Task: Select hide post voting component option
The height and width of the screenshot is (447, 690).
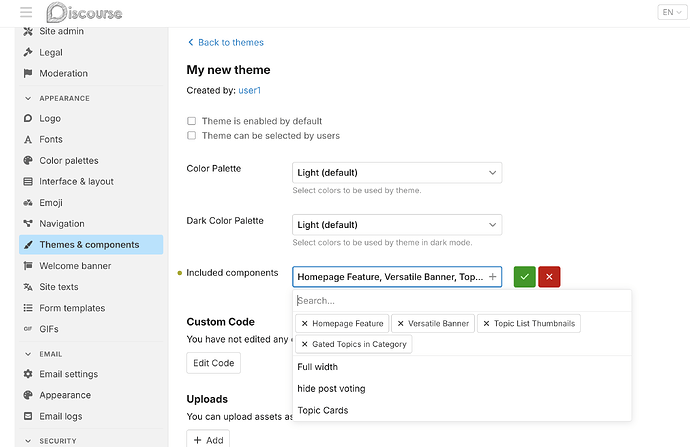Action: coord(462,388)
